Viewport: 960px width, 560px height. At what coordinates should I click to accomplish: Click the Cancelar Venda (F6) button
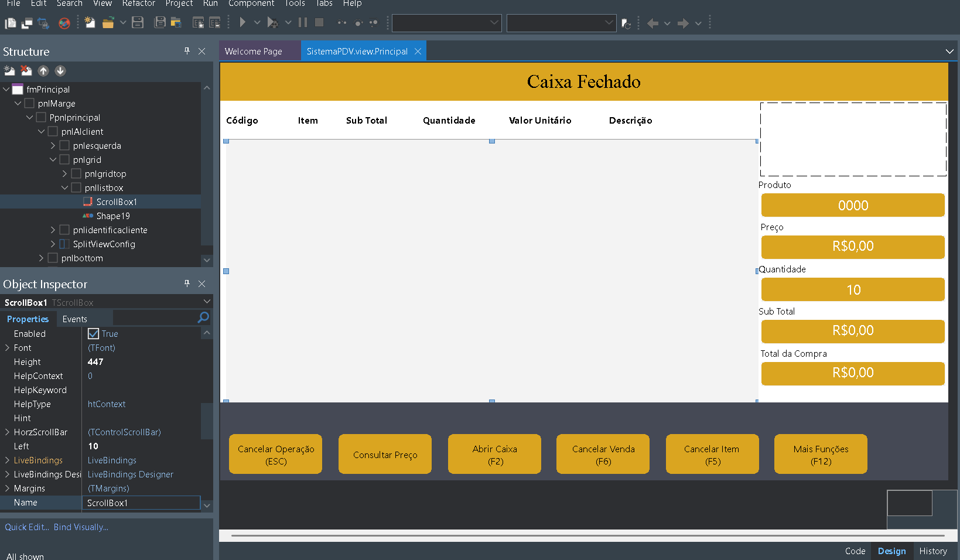coord(603,454)
